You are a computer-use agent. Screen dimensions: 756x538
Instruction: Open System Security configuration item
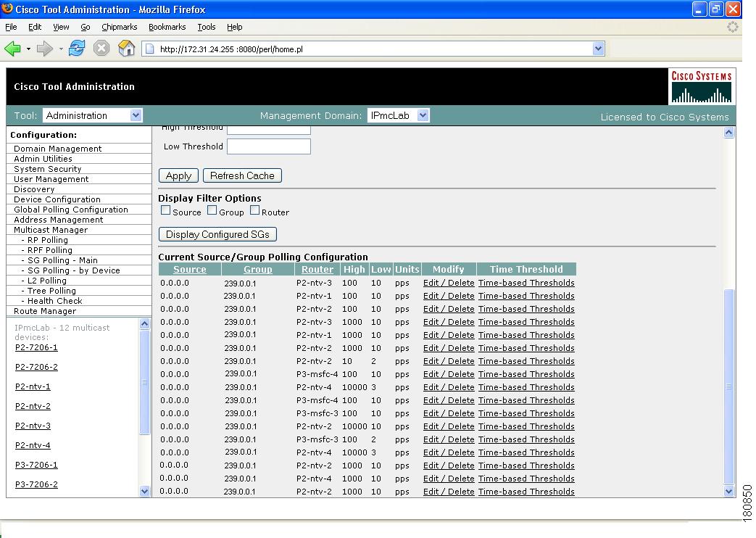click(x=48, y=169)
